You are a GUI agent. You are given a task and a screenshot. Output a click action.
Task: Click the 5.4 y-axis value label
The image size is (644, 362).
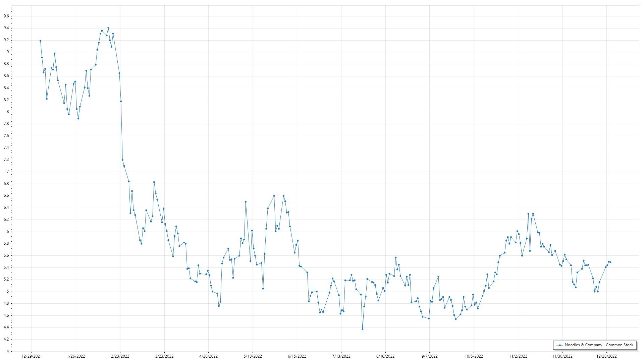point(6,267)
